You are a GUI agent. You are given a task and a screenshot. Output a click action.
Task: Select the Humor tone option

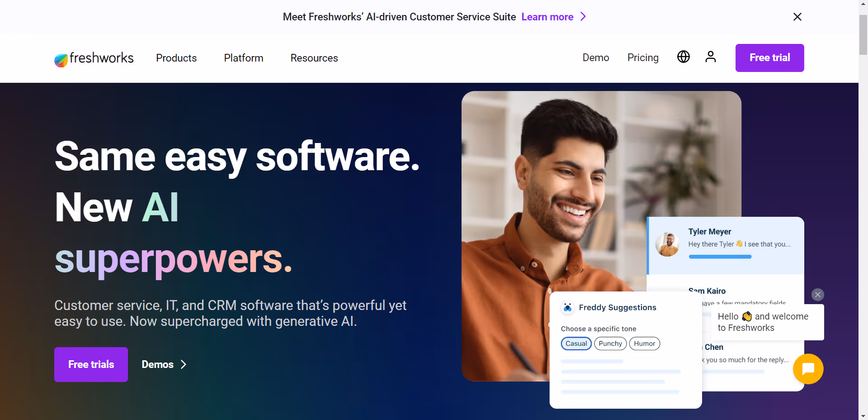tap(644, 344)
